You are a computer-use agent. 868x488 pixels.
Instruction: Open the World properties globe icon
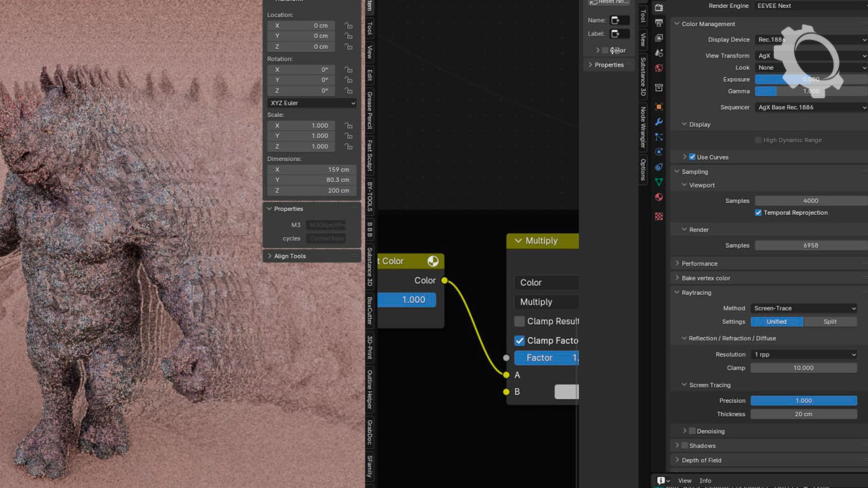[x=658, y=68]
